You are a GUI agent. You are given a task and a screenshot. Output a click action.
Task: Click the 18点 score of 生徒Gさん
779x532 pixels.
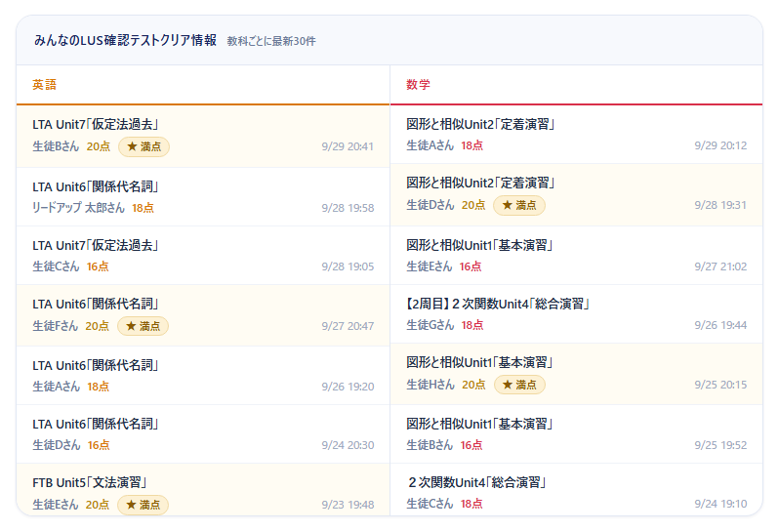click(x=472, y=325)
